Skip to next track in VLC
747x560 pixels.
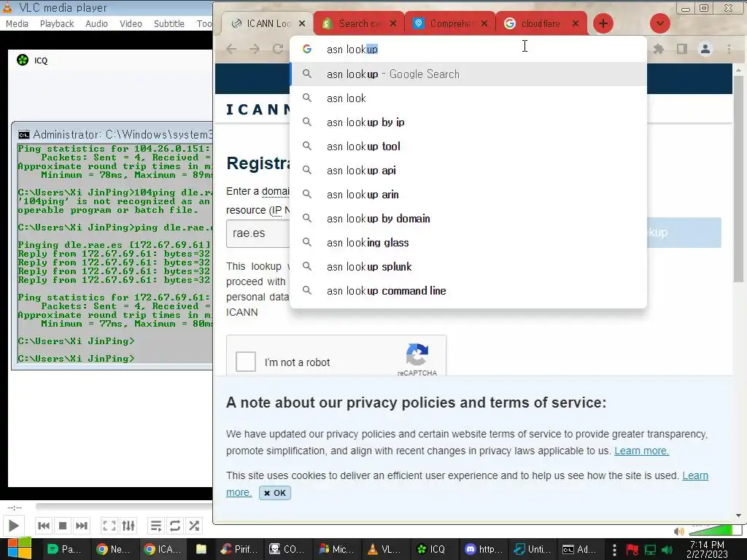tap(82, 526)
